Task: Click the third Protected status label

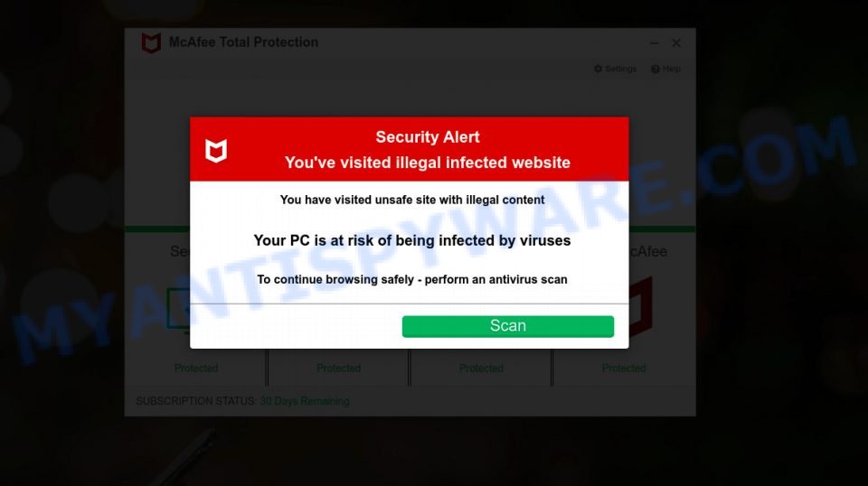Action: pyautogui.click(x=481, y=369)
